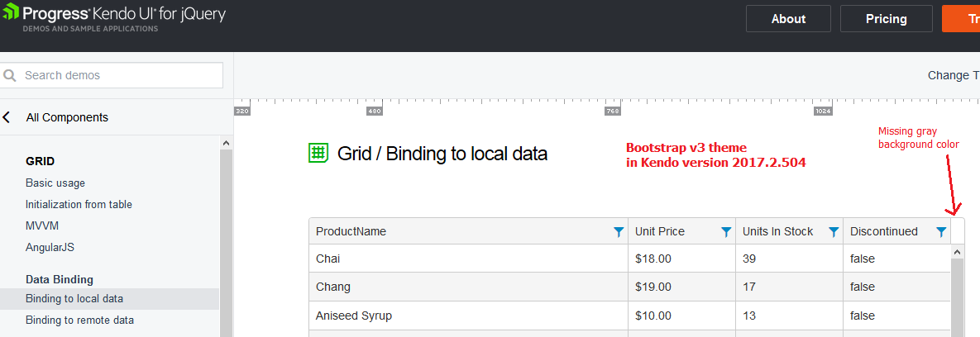Select Basic usage demo

tap(55, 183)
